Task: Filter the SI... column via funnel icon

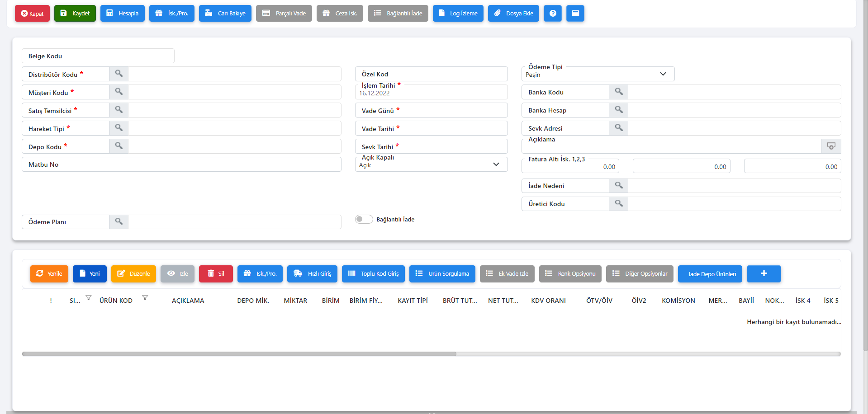Action: [x=89, y=298]
